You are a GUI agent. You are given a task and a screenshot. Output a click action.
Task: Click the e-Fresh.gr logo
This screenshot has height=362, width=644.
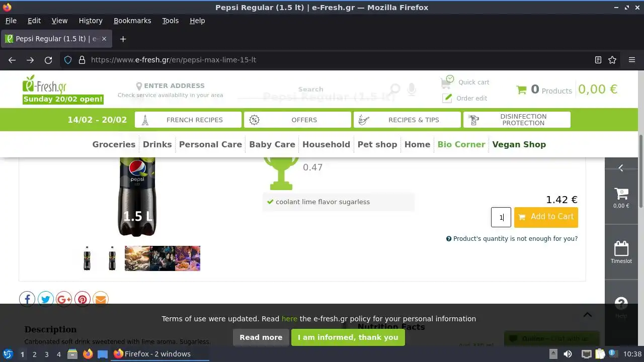[x=44, y=84]
